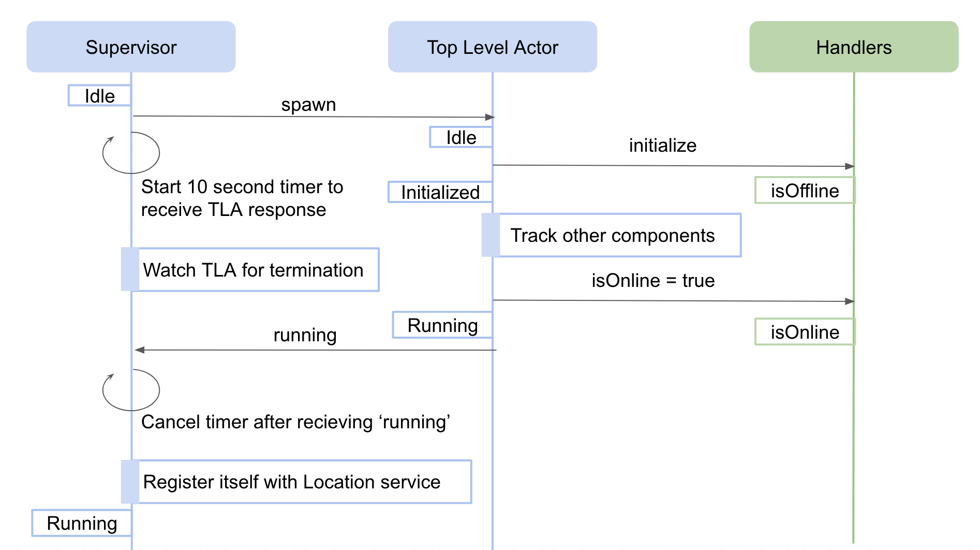Click the green isOnline state box
This screenshot has height=550, width=980.
[x=804, y=332]
